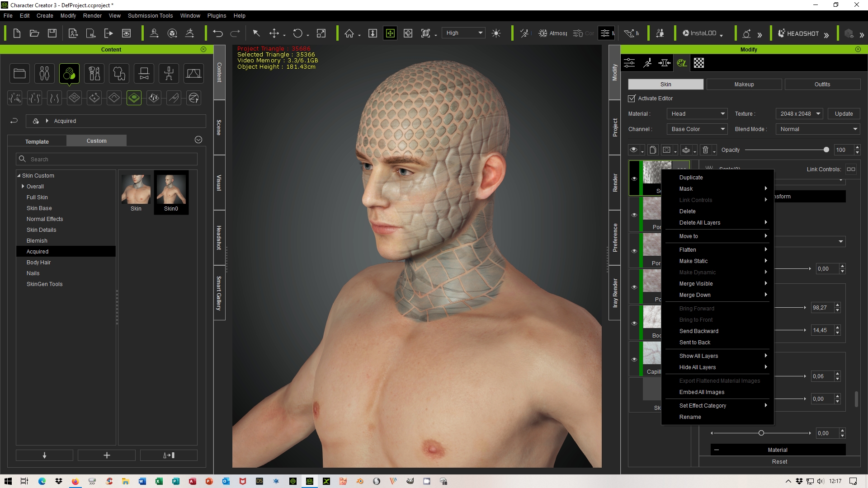Click the Update button
The image size is (868, 488).
pos(844,114)
